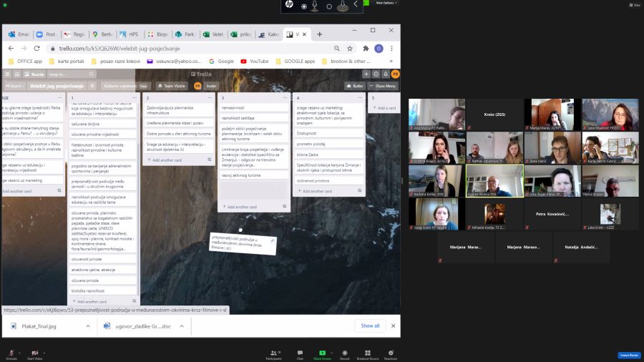Click the green Share Screen icon
This screenshot has width=644, height=362.
click(323, 353)
